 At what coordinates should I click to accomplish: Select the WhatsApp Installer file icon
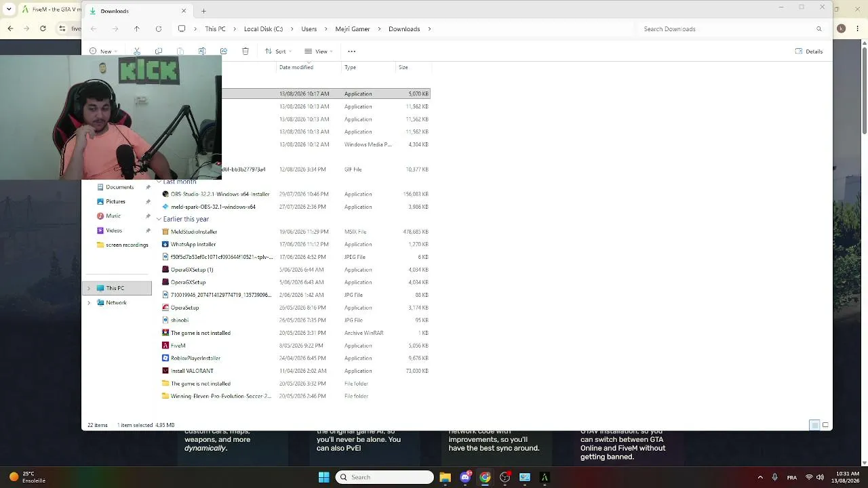click(x=165, y=245)
